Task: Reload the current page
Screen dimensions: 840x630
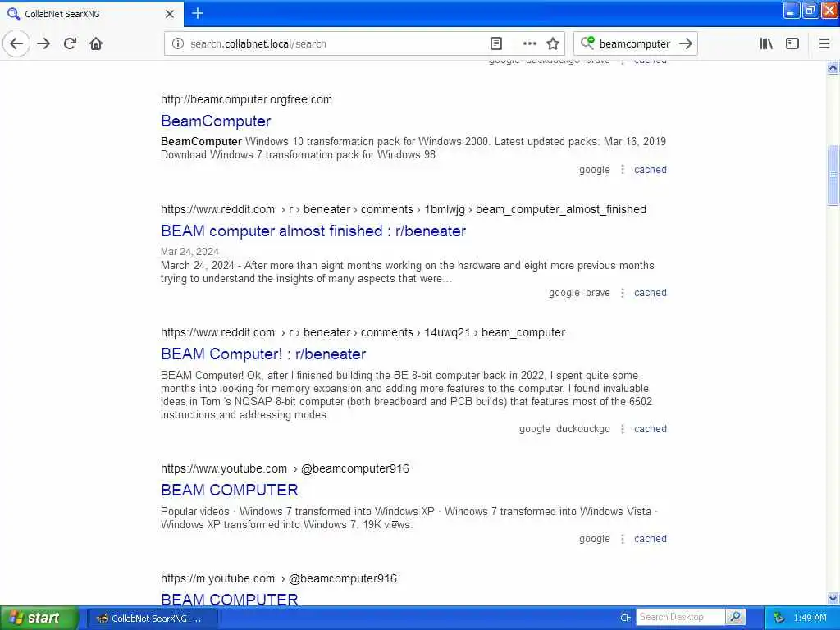Action: pos(70,43)
